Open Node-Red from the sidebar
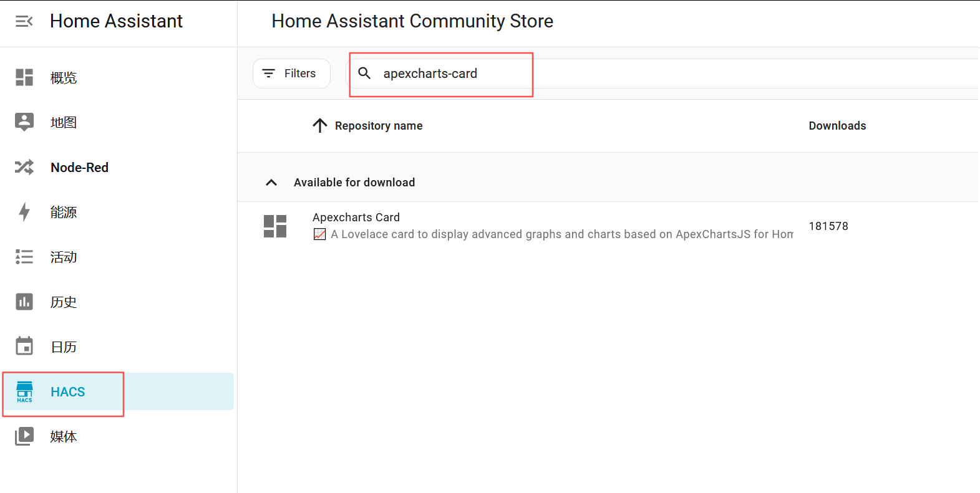 coord(79,168)
